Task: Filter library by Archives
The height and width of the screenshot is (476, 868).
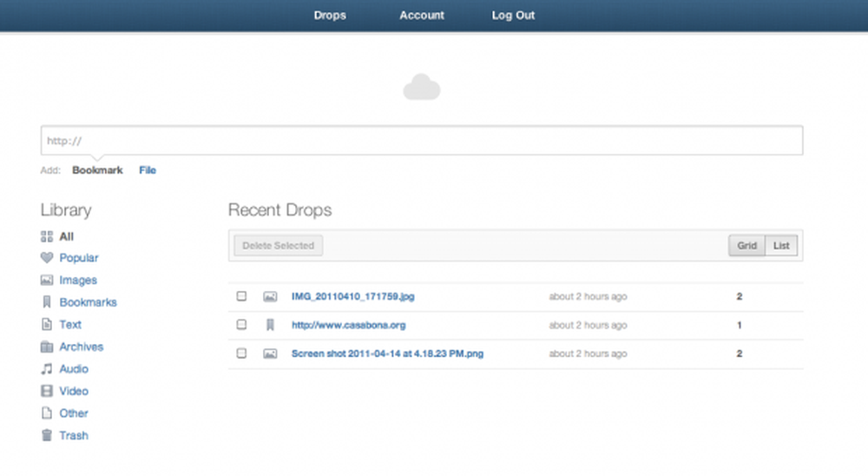Action: click(82, 347)
